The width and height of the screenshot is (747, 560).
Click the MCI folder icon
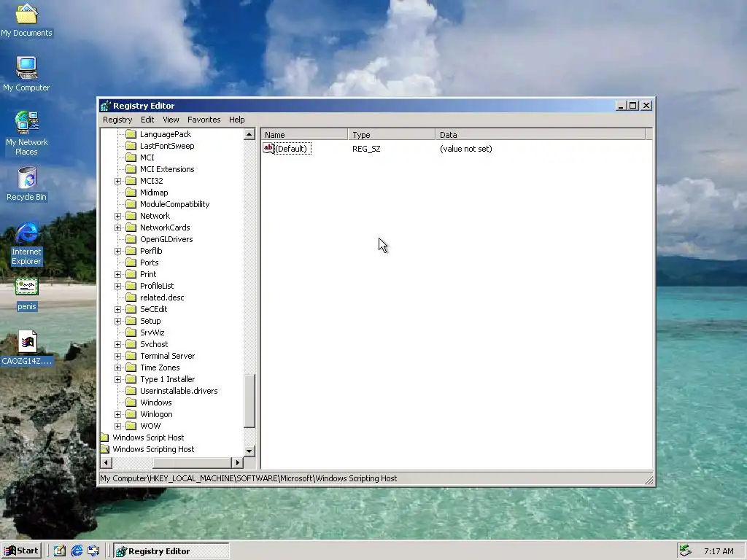[131, 157]
